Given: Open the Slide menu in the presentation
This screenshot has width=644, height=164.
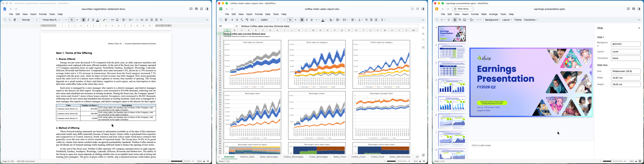Looking at the screenshot, I should coord(484,14).
